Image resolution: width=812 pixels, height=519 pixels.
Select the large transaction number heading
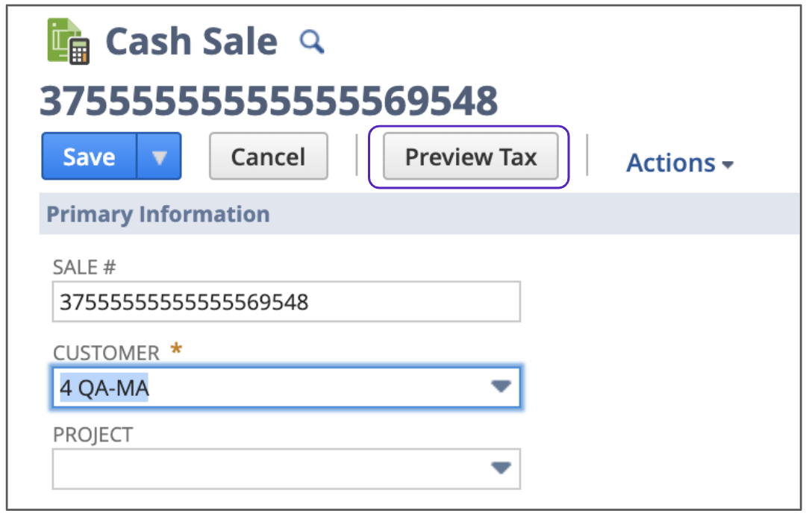(x=268, y=101)
